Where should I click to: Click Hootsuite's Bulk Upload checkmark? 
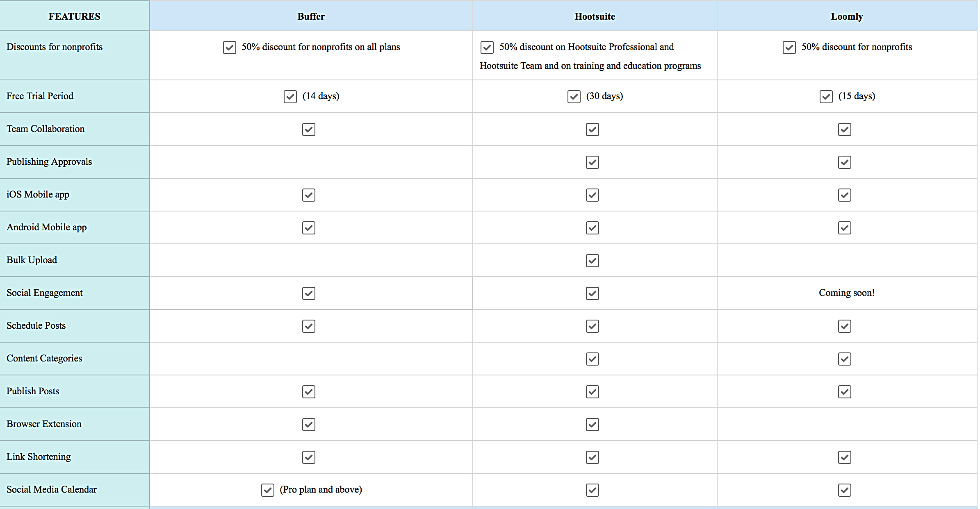[x=593, y=261]
